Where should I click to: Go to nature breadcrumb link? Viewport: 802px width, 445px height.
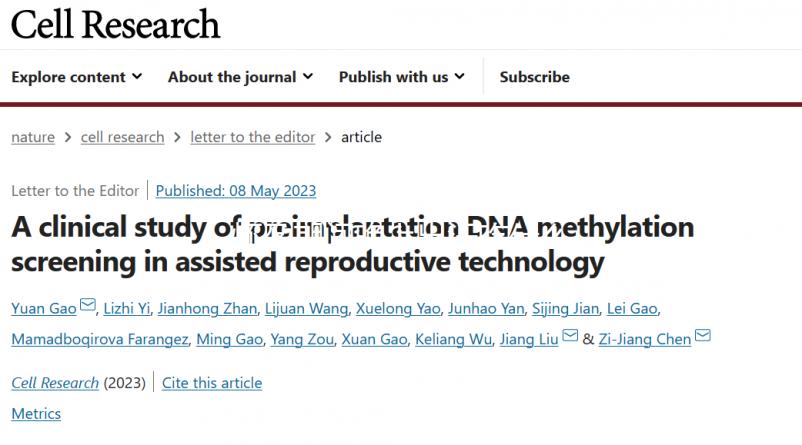(33, 137)
